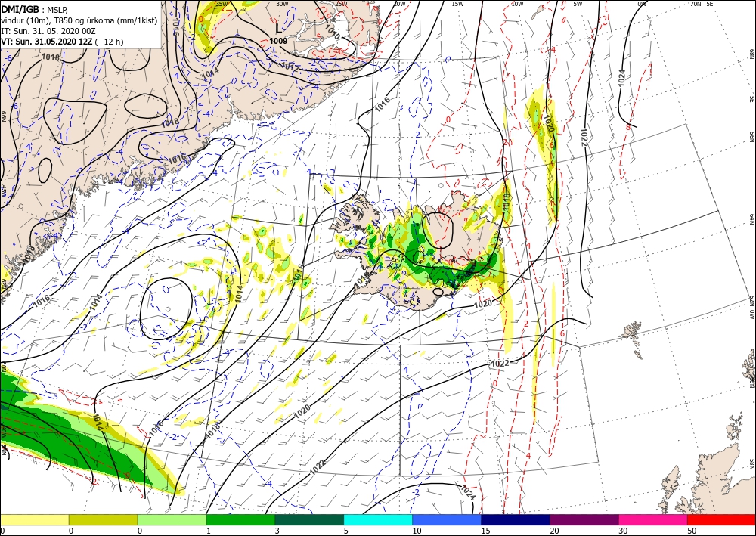The image size is (756, 536).
Task: Select the 'VT: Sun. 31.05.2020 12Z (+12 h)' line
Action: (62, 42)
